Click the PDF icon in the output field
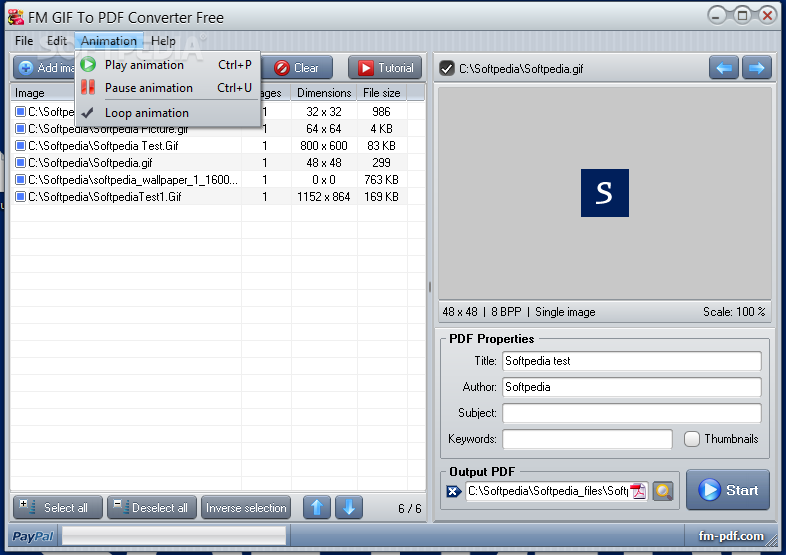786x555 pixels. point(639,491)
